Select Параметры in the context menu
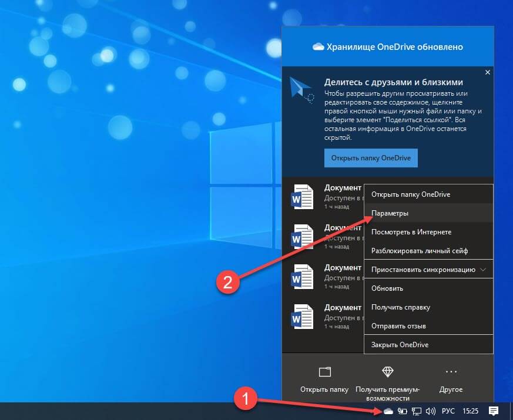Screen dimensions: 513x420 tap(390, 213)
